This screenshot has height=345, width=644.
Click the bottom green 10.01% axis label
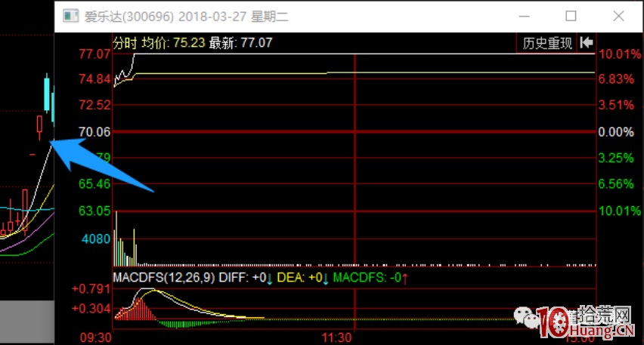click(x=619, y=211)
